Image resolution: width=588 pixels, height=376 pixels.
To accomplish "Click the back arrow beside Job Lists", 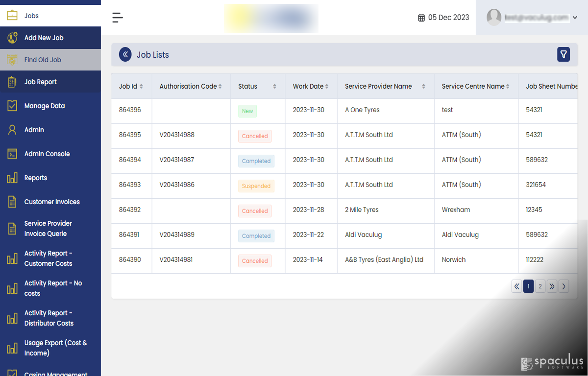I will point(125,54).
